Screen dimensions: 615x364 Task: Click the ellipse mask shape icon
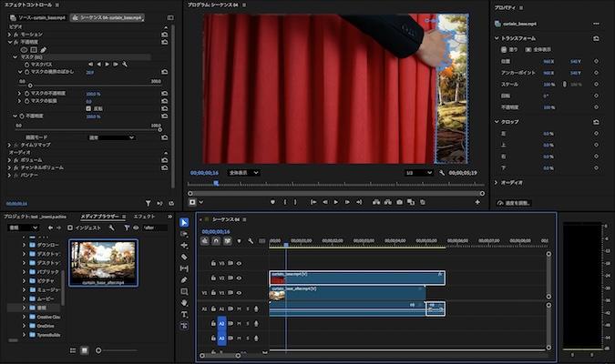click(x=25, y=49)
